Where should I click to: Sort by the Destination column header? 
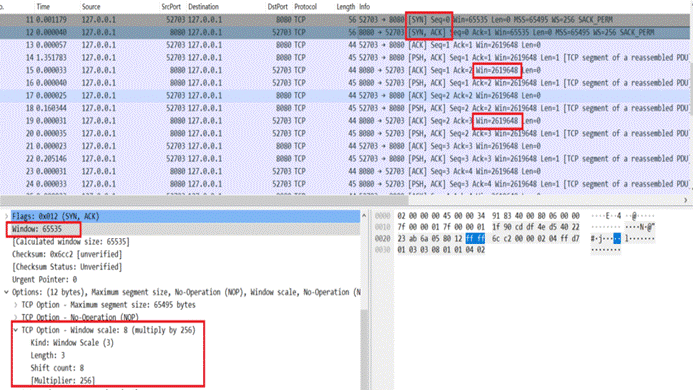pos(203,7)
